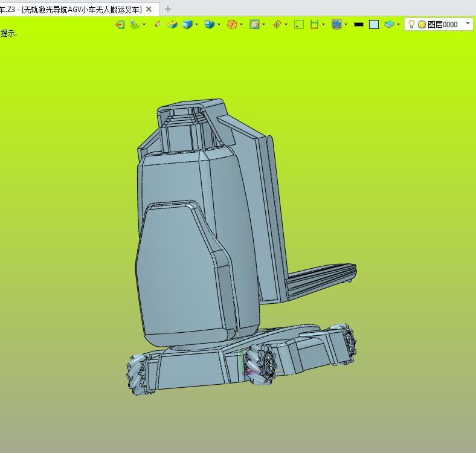Viewport: 476px width, 453px height.
Task: Click the teal layer stack icon
Action: (x=389, y=24)
